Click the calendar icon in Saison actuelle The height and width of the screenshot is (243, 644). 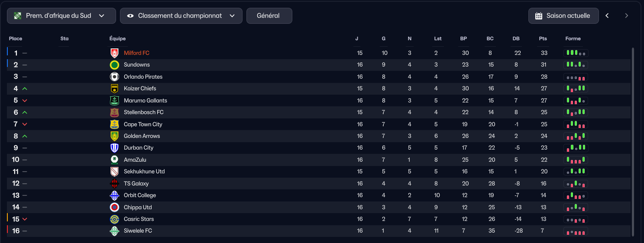click(539, 16)
